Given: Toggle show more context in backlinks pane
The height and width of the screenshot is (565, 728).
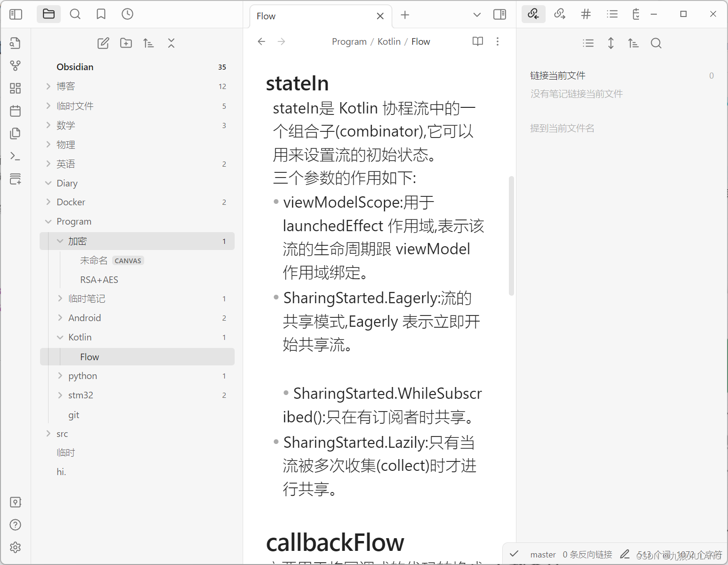Looking at the screenshot, I should coord(611,43).
